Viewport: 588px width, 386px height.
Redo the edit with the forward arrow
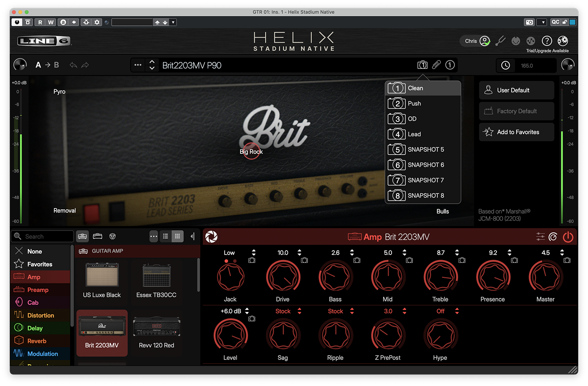click(x=85, y=65)
